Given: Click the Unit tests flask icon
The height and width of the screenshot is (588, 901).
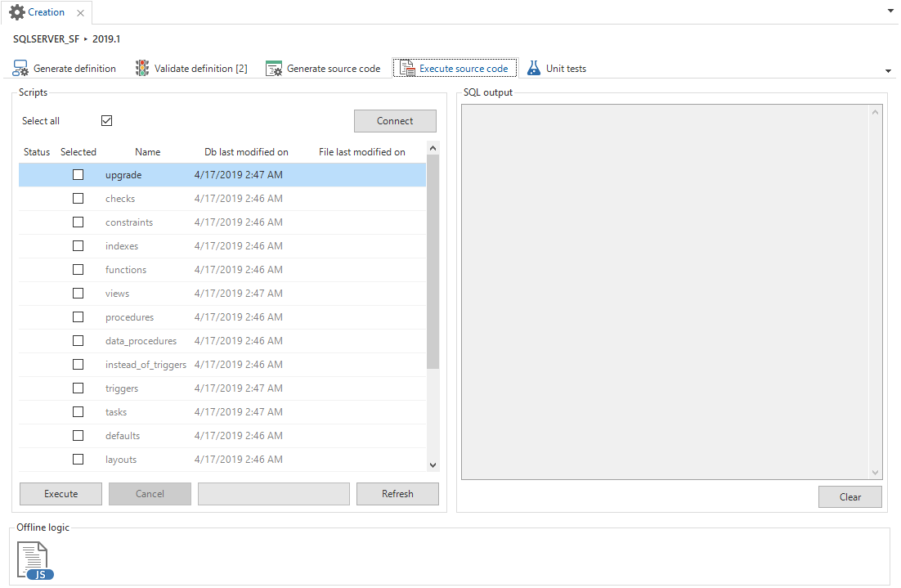Looking at the screenshot, I should tap(534, 69).
